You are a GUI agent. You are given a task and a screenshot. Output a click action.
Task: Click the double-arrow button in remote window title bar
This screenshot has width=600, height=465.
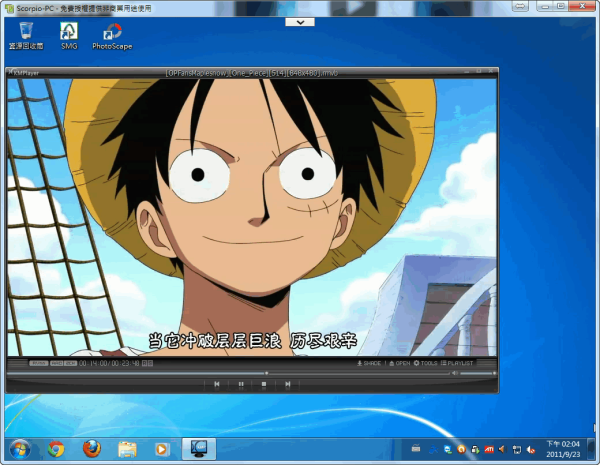click(520, 6)
